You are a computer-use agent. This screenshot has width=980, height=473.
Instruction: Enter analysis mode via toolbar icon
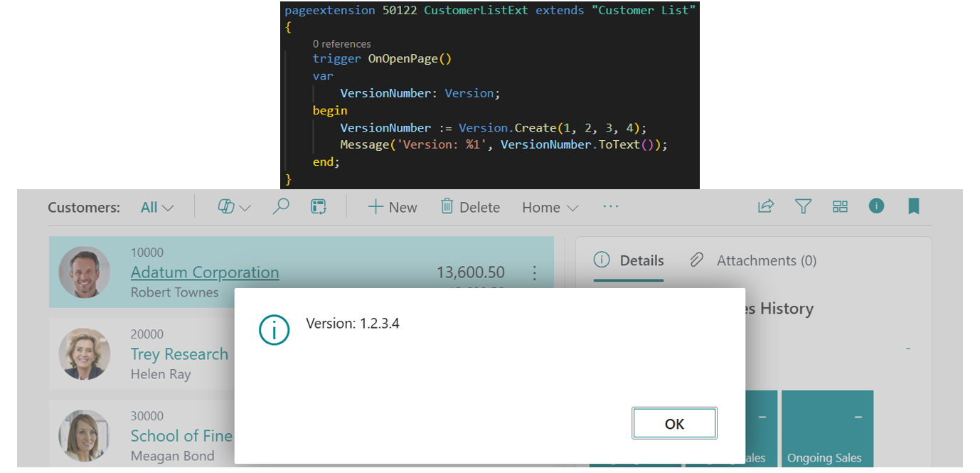pyautogui.click(x=318, y=206)
